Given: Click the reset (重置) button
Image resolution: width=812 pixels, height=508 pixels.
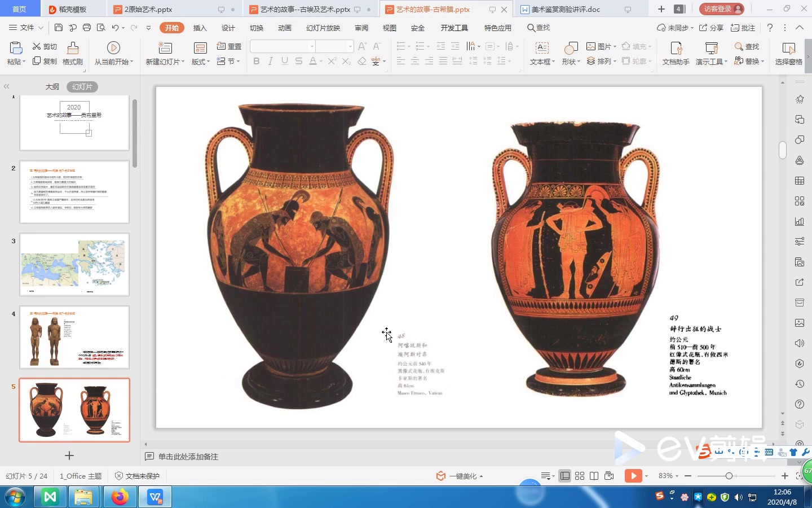Looking at the screenshot, I should tap(229, 46).
